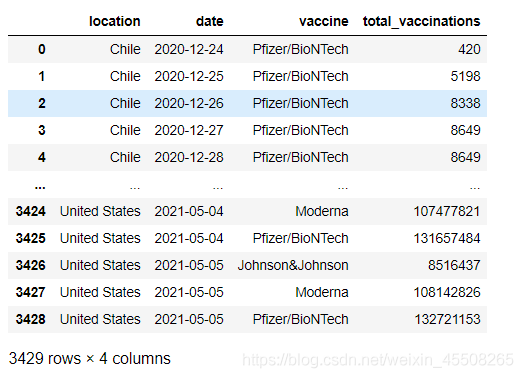Image resolution: width=523 pixels, height=378 pixels.
Task: Click the United States cell in row 3425
Action: 100,239
